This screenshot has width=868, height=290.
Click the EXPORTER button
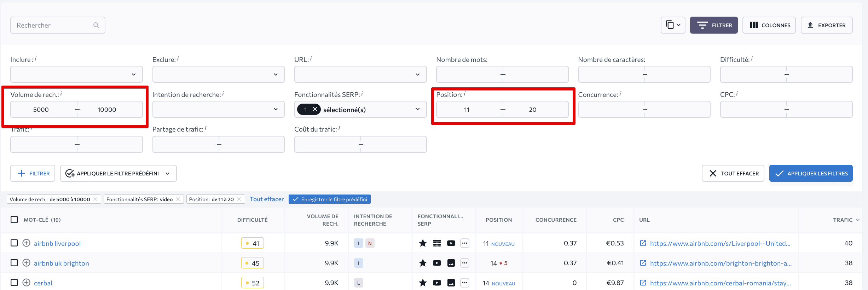click(x=827, y=25)
